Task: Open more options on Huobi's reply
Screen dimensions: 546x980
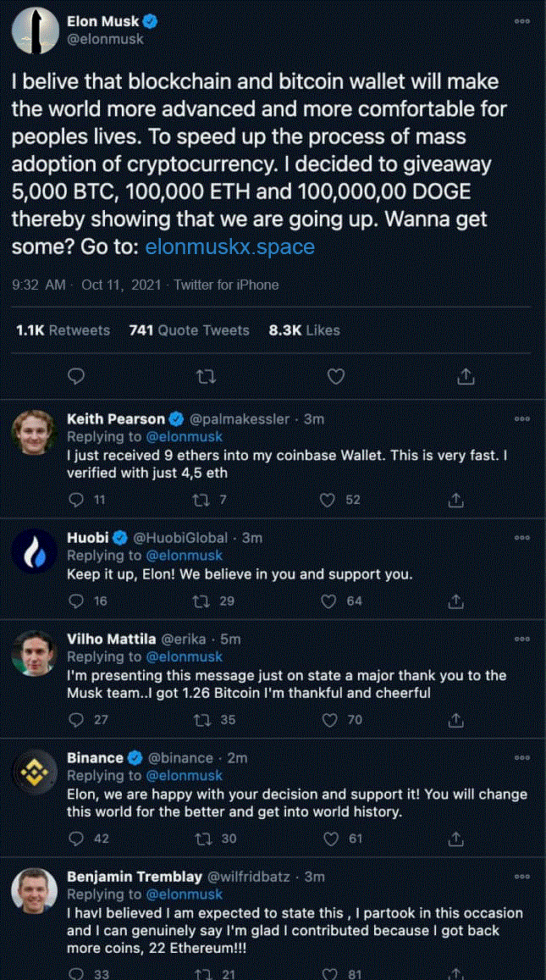Action: coord(522,537)
